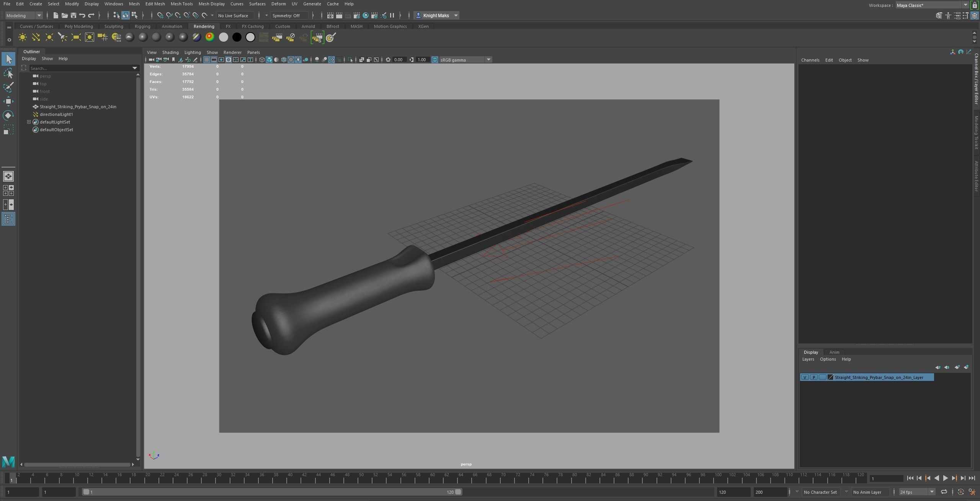
Task: Click go to start of playback range
Action: (910, 478)
